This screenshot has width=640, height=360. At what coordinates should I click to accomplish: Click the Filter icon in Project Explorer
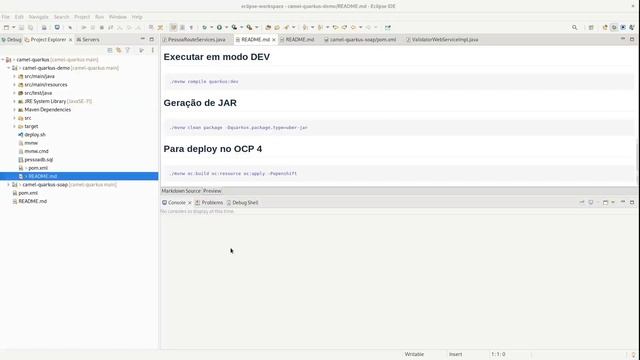click(x=128, y=50)
